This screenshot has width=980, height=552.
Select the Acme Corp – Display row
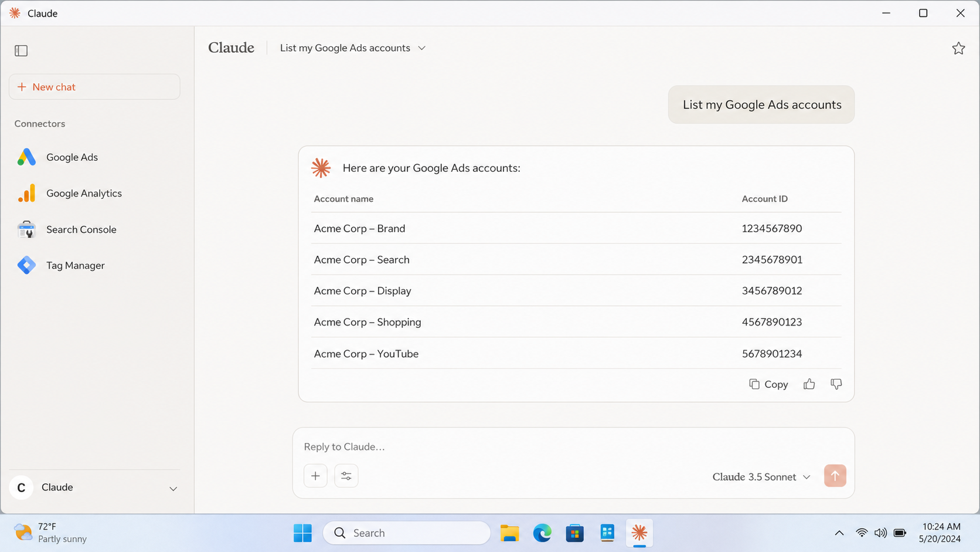(576, 291)
